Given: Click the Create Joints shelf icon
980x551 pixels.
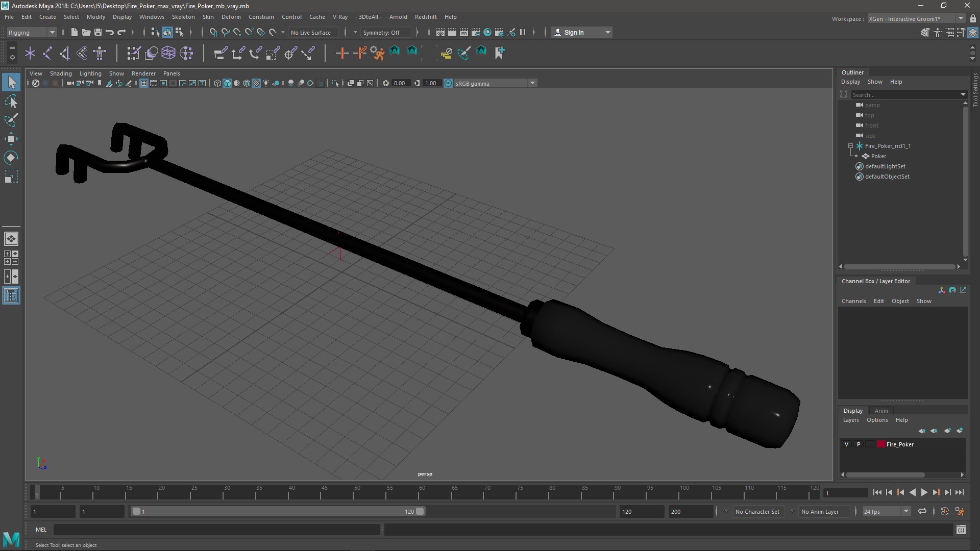Looking at the screenshot, I should pyautogui.click(x=47, y=53).
